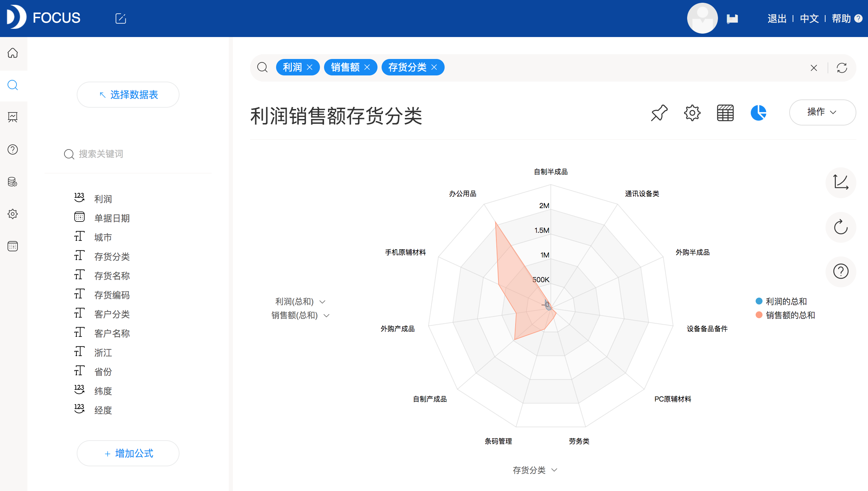The image size is (868, 491).
Task: Open chart type pie icon
Action: pyautogui.click(x=758, y=113)
